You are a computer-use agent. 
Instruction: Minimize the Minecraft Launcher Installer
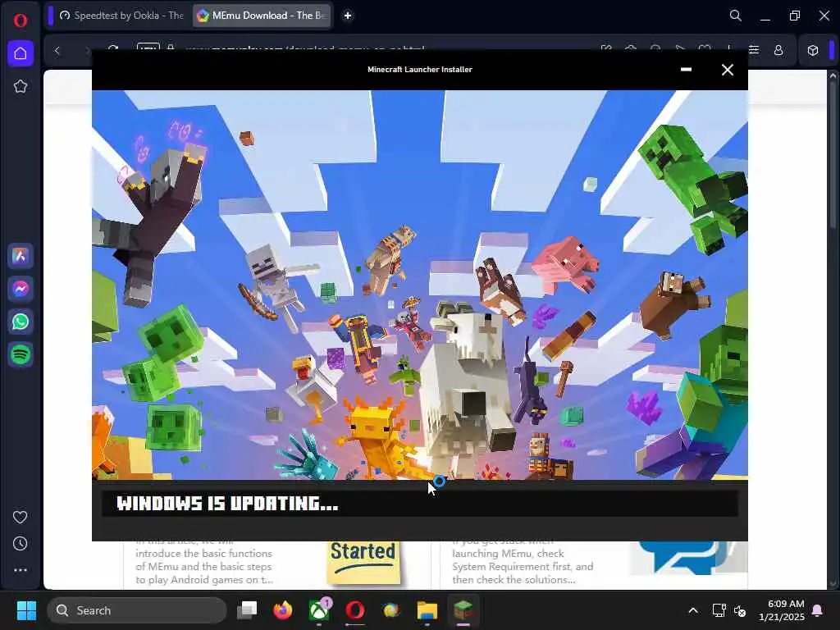686,70
